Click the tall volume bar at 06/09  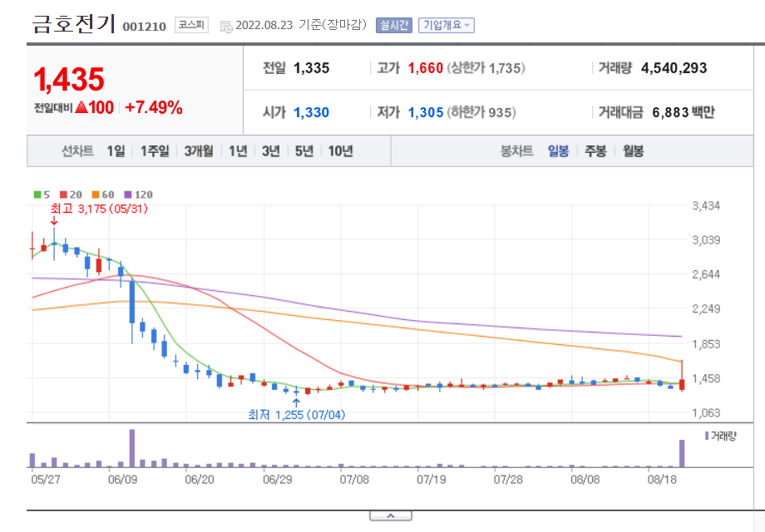tap(132, 448)
